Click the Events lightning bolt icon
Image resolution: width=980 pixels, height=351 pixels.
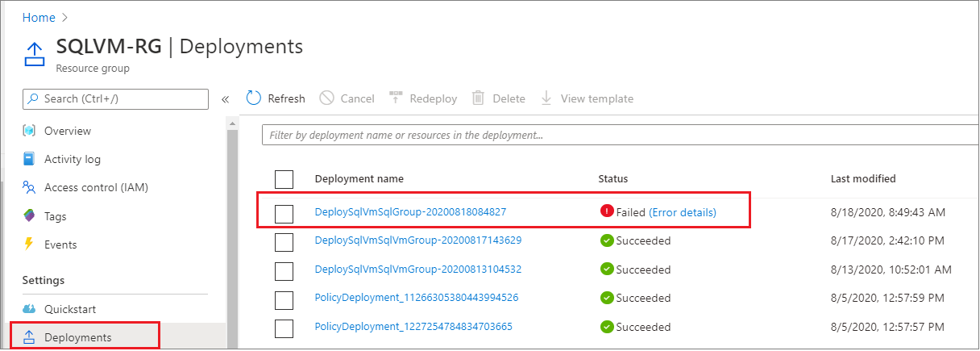click(x=30, y=244)
